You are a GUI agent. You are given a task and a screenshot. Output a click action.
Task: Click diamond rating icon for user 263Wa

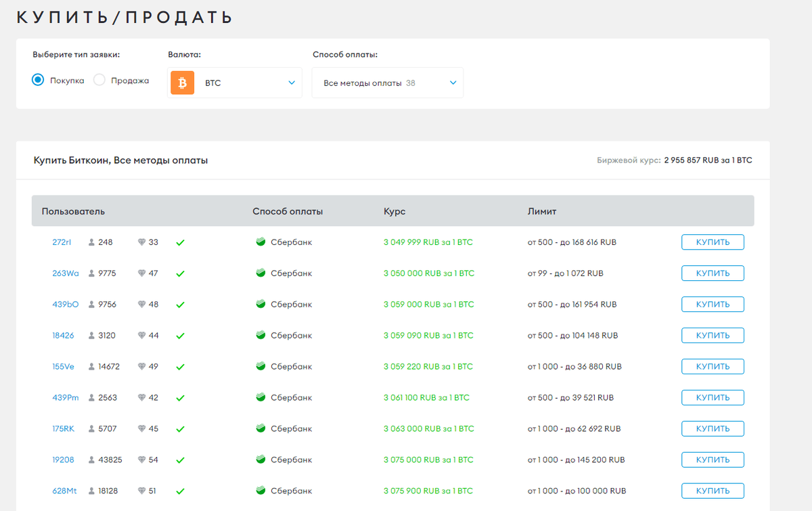(141, 273)
